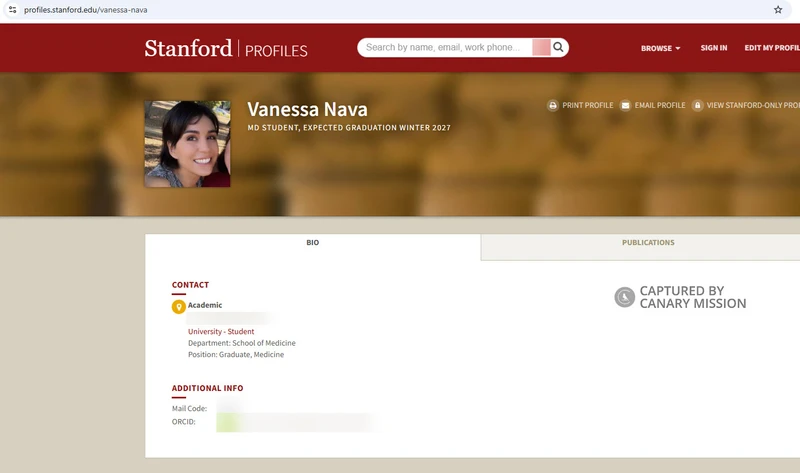Click the Vanessa Nava name heading

[307, 109]
